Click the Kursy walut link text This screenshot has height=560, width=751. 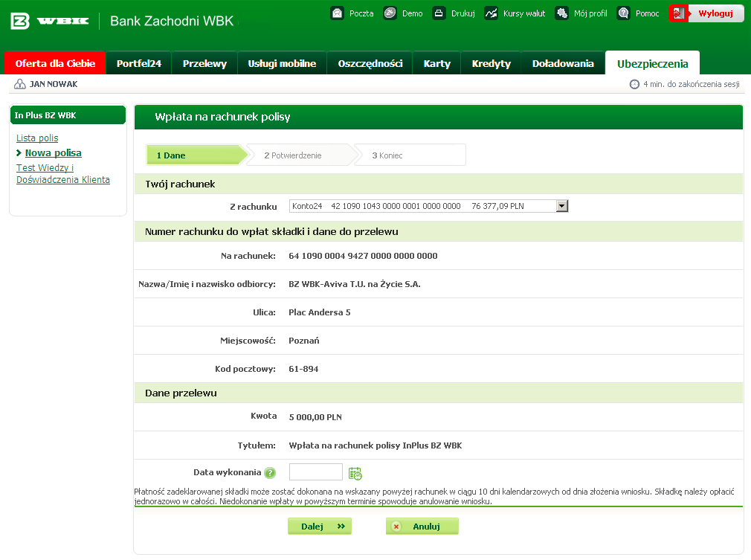coord(524,13)
